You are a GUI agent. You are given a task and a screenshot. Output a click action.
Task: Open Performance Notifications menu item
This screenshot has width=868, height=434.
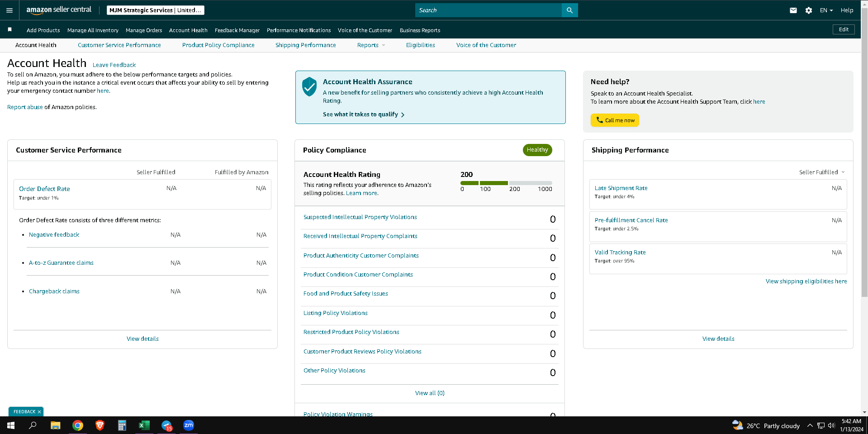[299, 30]
